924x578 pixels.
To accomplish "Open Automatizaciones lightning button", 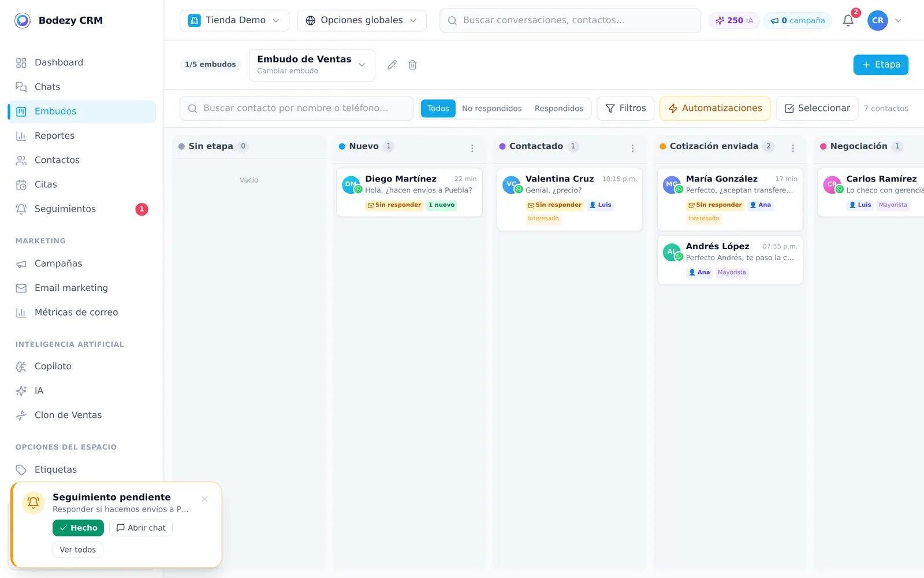I will pos(715,109).
